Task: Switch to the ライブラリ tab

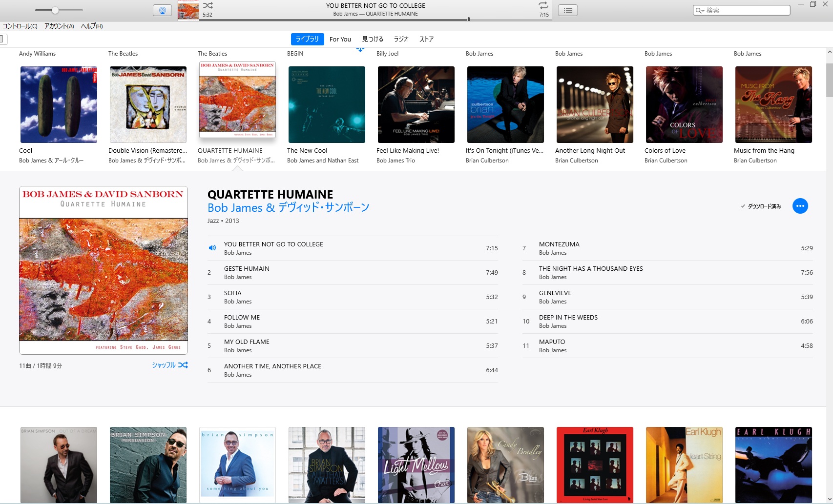Action: click(x=307, y=39)
